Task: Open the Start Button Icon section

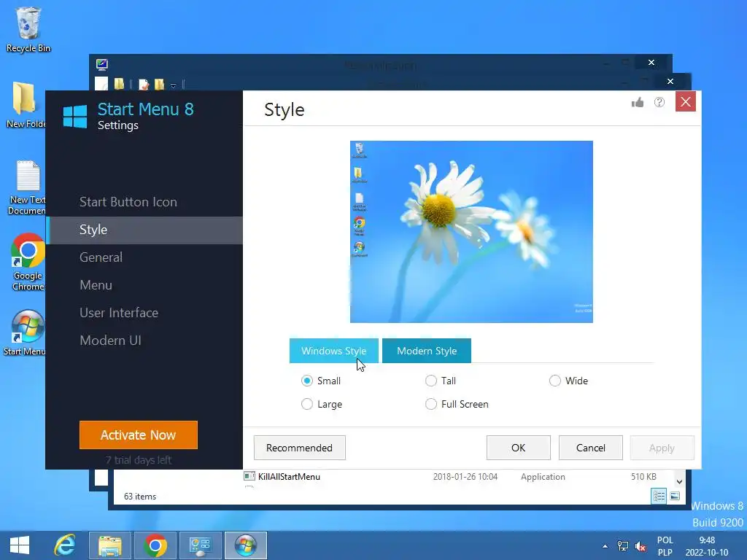Action: coord(128,202)
